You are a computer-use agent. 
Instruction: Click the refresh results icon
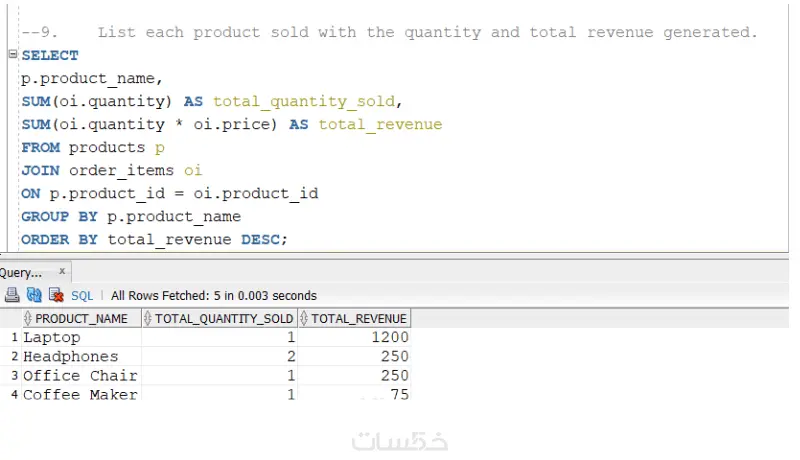pyautogui.click(x=34, y=295)
